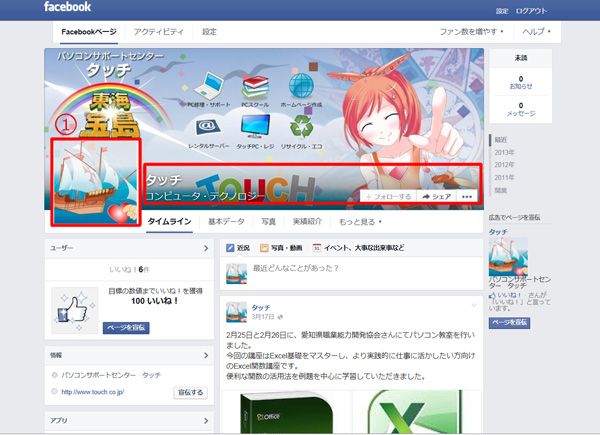Jump to 開業 in the timeline navigator

pos(501,190)
